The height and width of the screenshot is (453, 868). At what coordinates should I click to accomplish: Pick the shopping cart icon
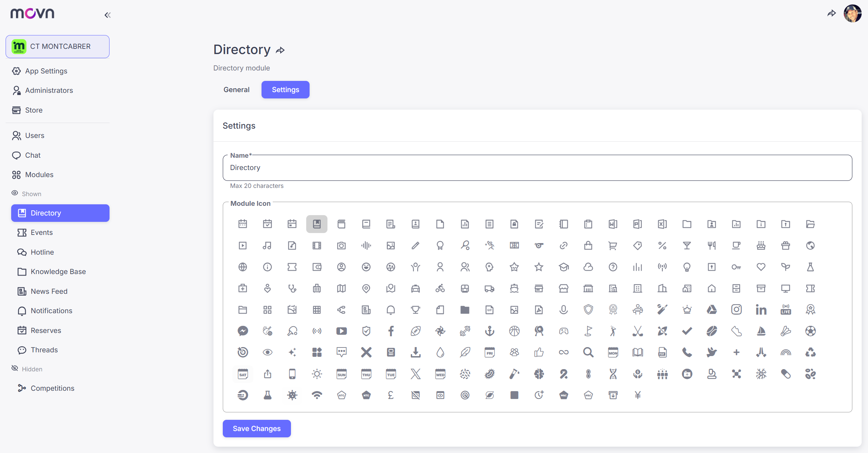(x=612, y=245)
